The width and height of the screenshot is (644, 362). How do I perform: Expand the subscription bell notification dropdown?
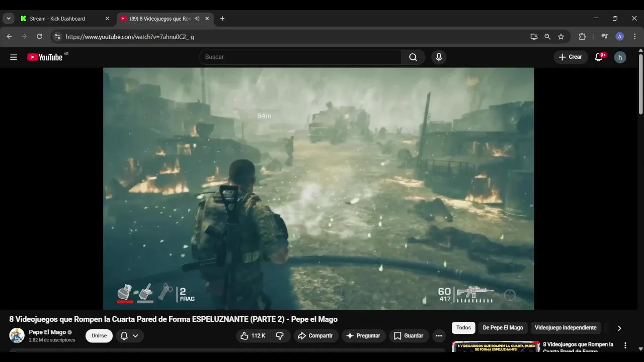130,336
